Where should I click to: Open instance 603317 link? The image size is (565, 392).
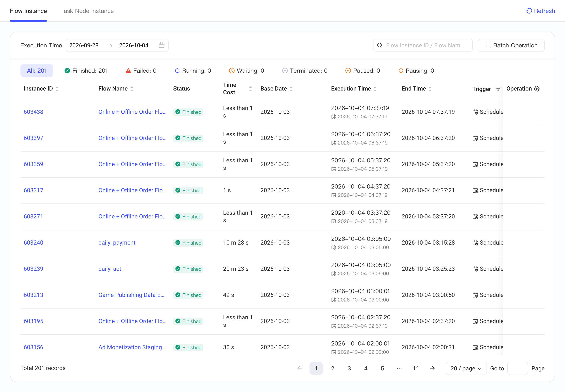[x=33, y=190]
